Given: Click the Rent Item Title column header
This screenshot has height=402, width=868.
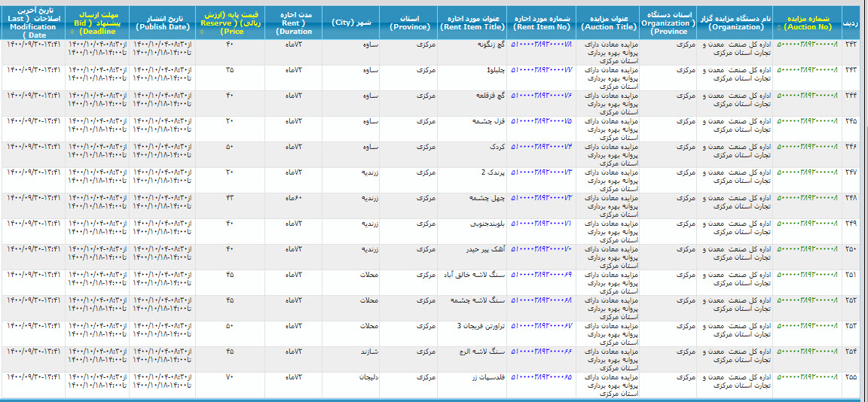Looking at the screenshot, I should [472, 23].
